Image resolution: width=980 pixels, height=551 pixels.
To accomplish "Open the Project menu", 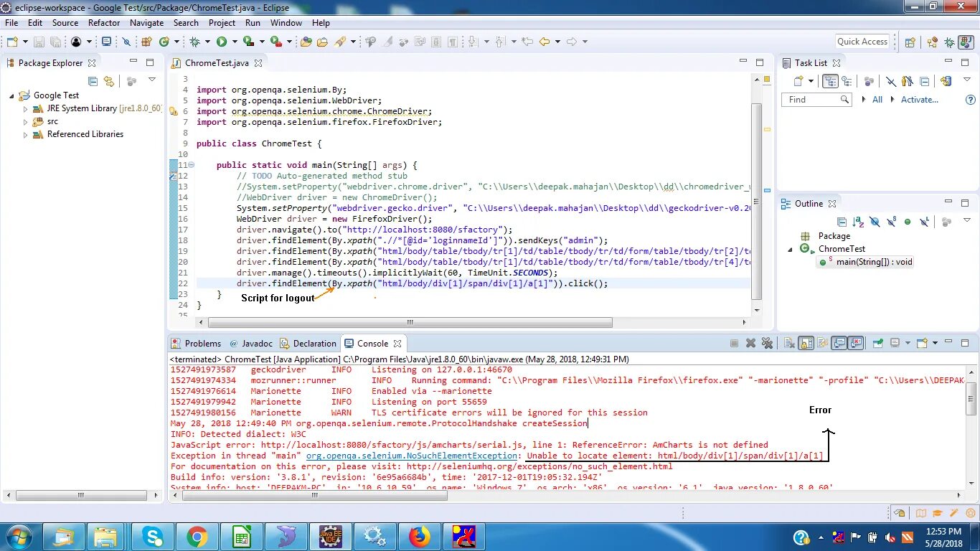I will coord(222,23).
